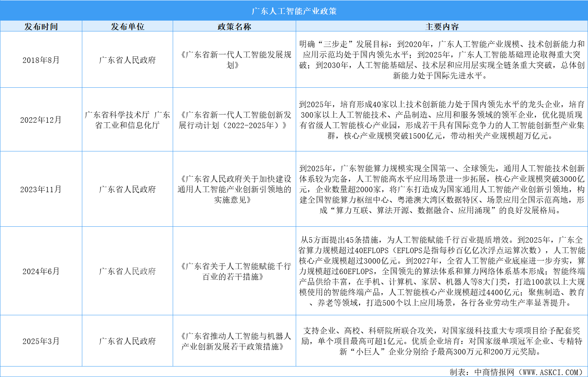Screen dimensions: 588x377
Task: Select 广东省人民政府 in the 2024年6月 row
Action: (x=127, y=271)
